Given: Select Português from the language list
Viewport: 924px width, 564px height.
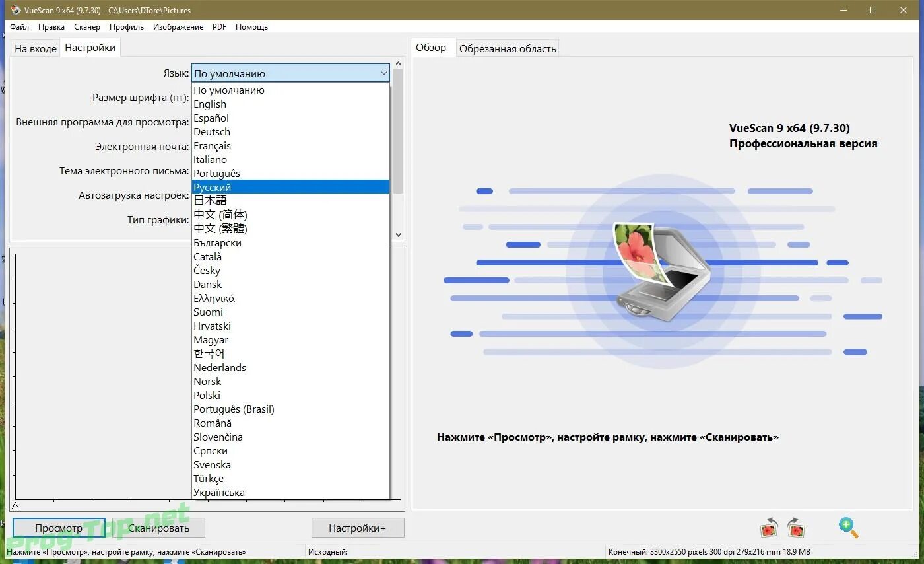Looking at the screenshot, I should [290, 173].
